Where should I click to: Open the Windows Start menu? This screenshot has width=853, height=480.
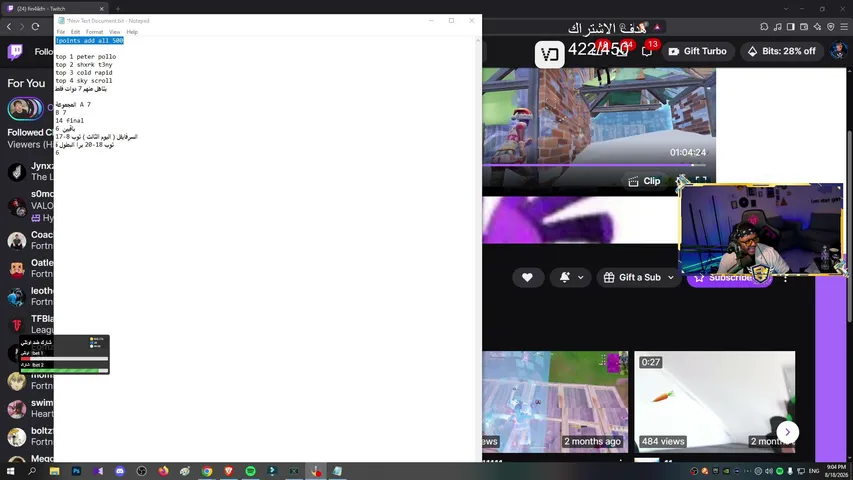10,471
